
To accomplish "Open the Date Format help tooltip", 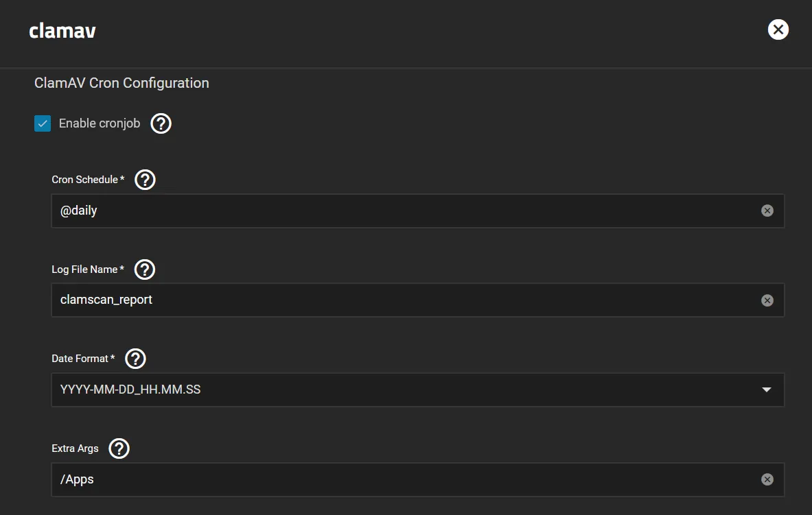I will [135, 358].
